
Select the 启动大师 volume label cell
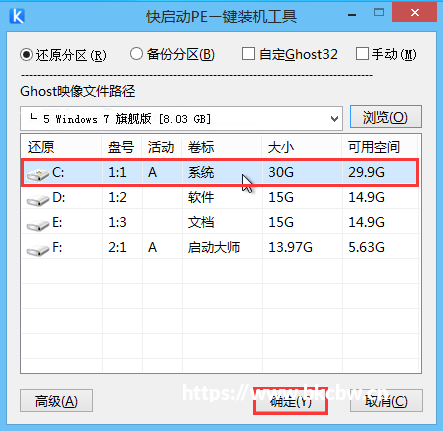point(214,248)
